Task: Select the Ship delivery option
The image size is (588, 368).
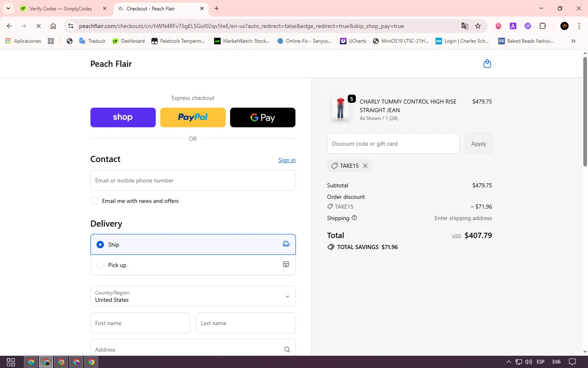Action: (193, 244)
